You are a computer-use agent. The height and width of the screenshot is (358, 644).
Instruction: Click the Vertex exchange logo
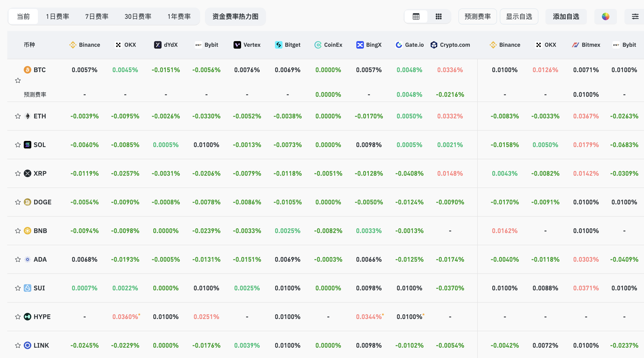[237, 45]
